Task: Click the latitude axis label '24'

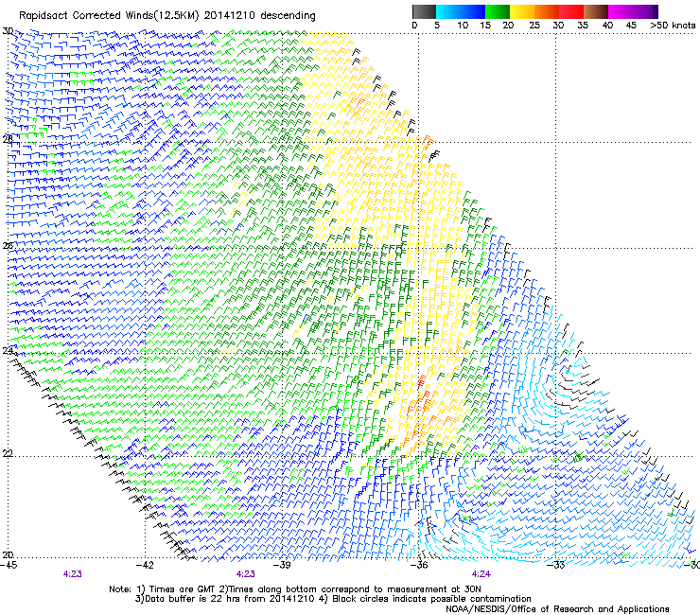Action: (8, 350)
